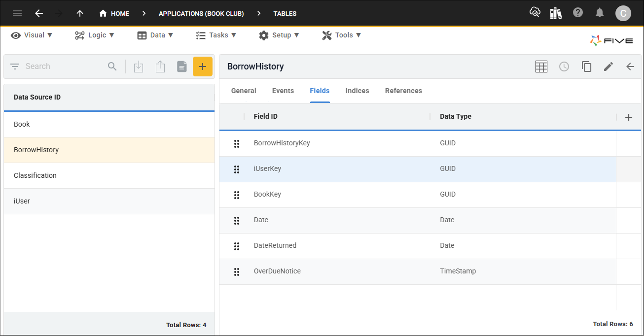644x336 pixels.
Task: Focus the Search input field
Action: 64,66
